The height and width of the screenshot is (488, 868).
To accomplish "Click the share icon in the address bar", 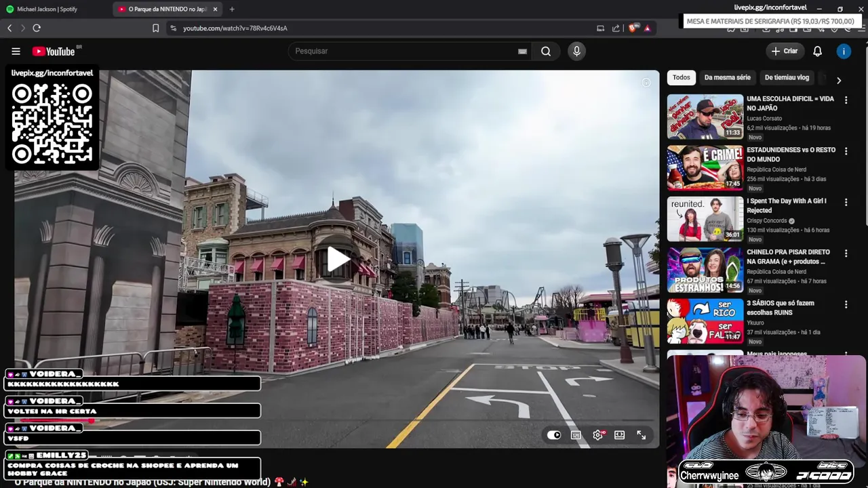I will click(616, 28).
